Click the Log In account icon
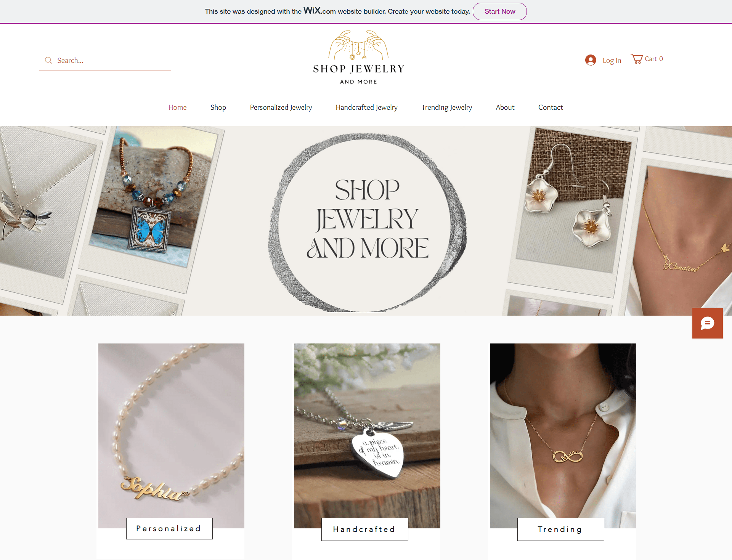732x560 pixels. click(590, 59)
